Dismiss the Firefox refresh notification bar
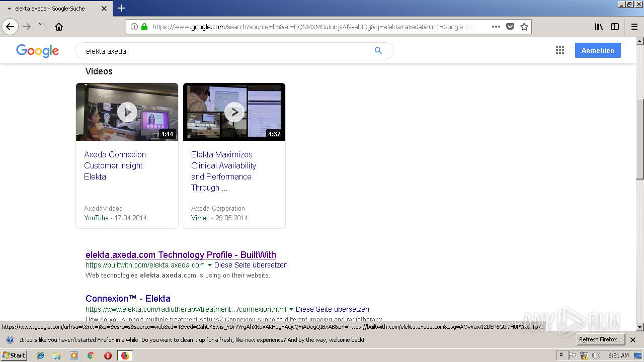Screen dimensions: 644x362 click(633, 340)
